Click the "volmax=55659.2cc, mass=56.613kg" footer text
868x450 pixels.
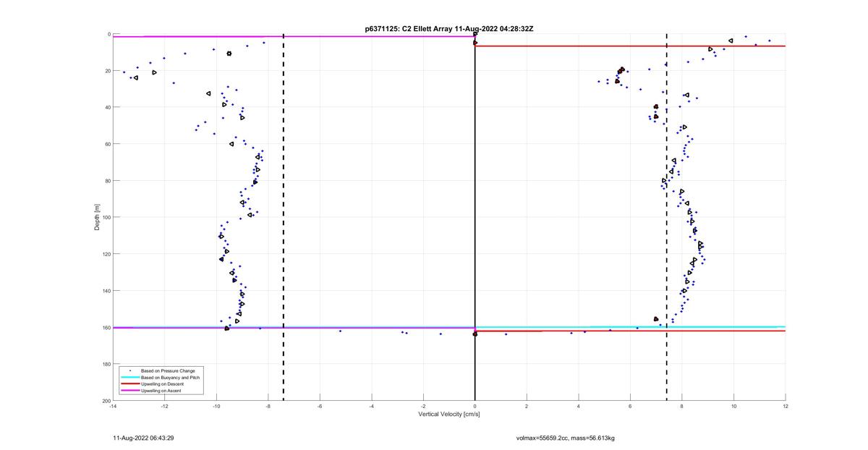tap(565, 438)
